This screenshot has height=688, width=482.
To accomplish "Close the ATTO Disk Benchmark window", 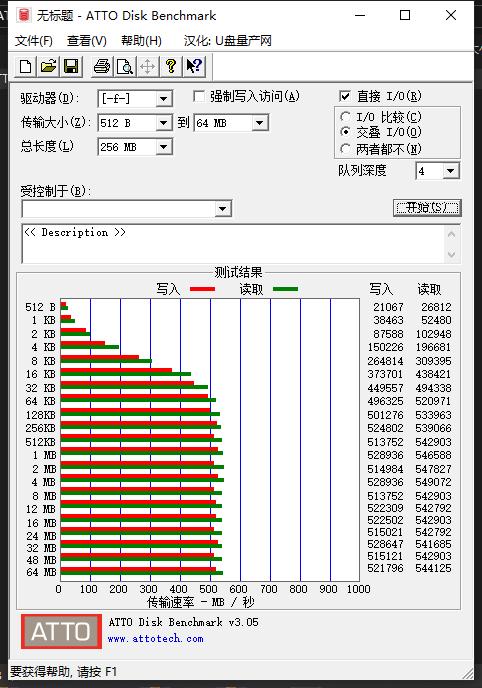I will tap(450, 15).
